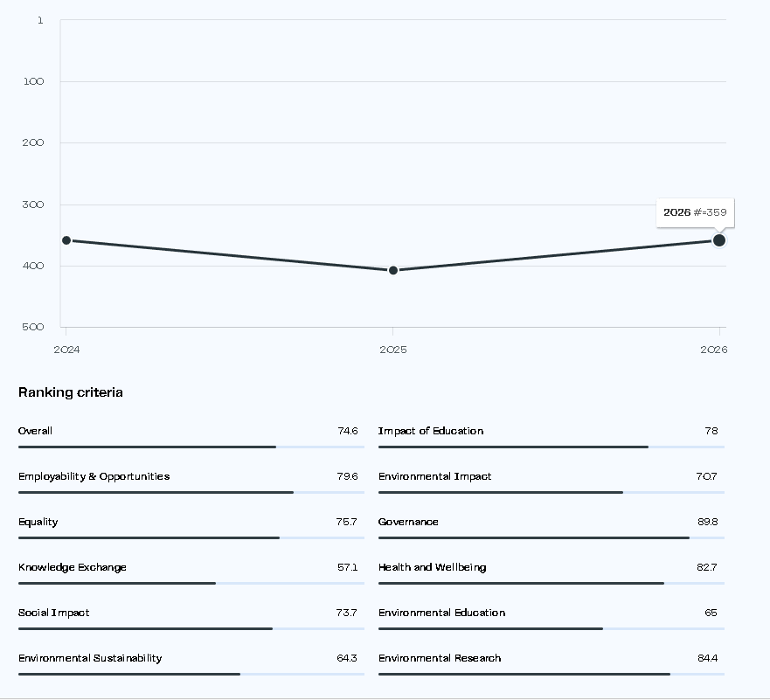Click the Ranking criteria heading
Viewport: 770px width, 700px height.
71,392
